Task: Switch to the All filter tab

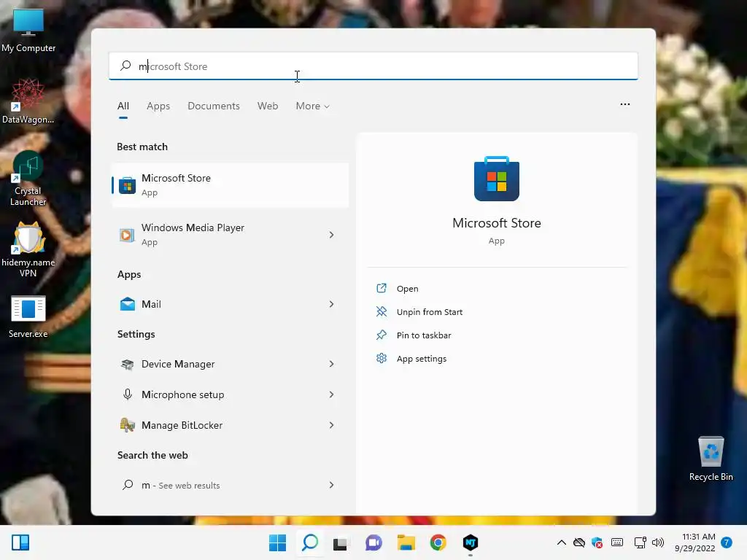Action: click(123, 106)
